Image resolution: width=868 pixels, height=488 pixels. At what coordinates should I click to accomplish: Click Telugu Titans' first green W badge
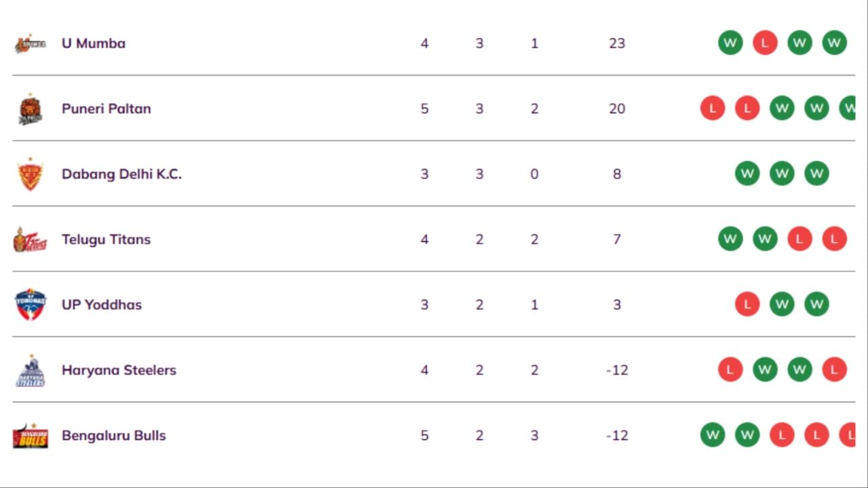(x=730, y=239)
